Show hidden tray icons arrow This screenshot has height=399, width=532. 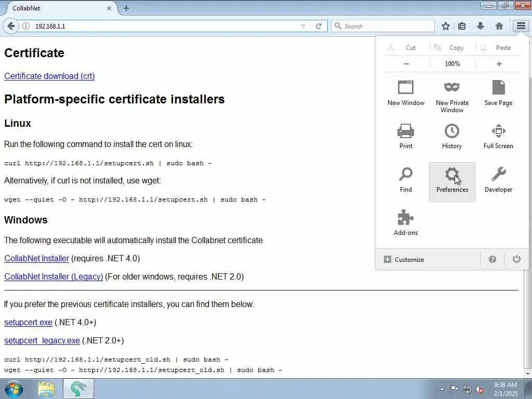tap(442, 389)
